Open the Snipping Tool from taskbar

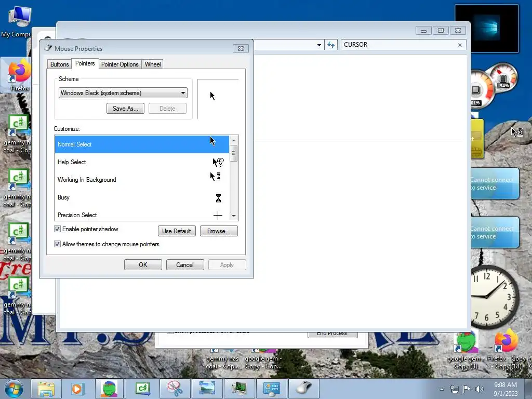pyautogui.click(x=175, y=389)
